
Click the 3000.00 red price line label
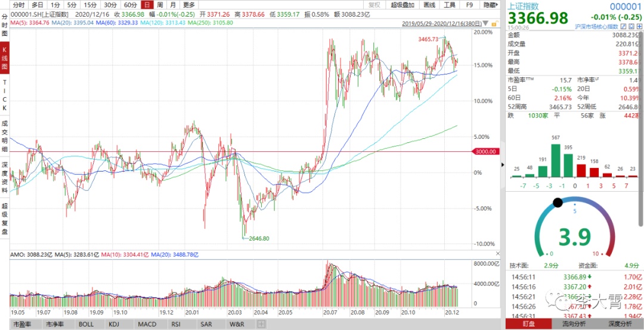(485, 151)
